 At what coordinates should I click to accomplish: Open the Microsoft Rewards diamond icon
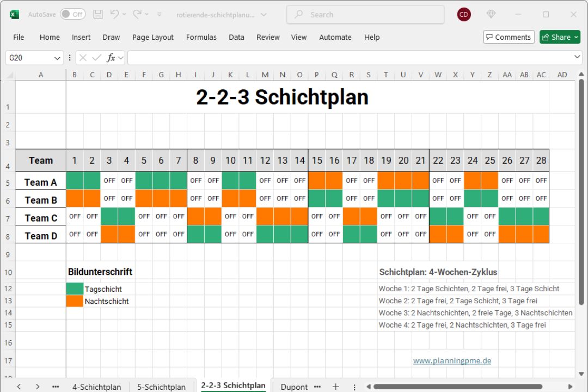coord(491,15)
